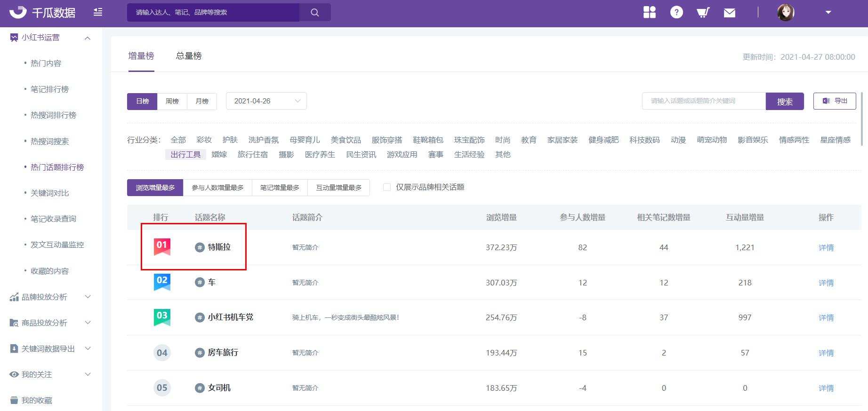The image size is (868, 411).
Task: Click the 关键词数据导出 download icon
Action: tap(14, 348)
